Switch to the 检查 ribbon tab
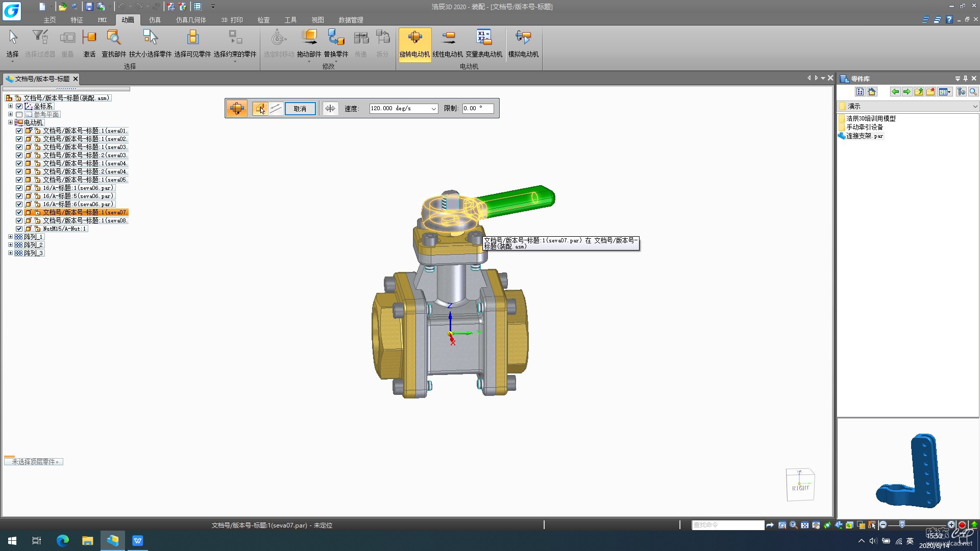980x551 pixels. pyautogui.click(x=263, y=20)
